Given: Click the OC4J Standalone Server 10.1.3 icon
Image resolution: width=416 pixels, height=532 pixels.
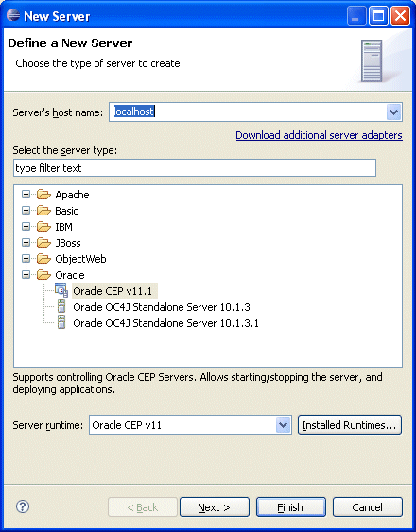Looking at the screenshot, I should [x=61, y=306].
